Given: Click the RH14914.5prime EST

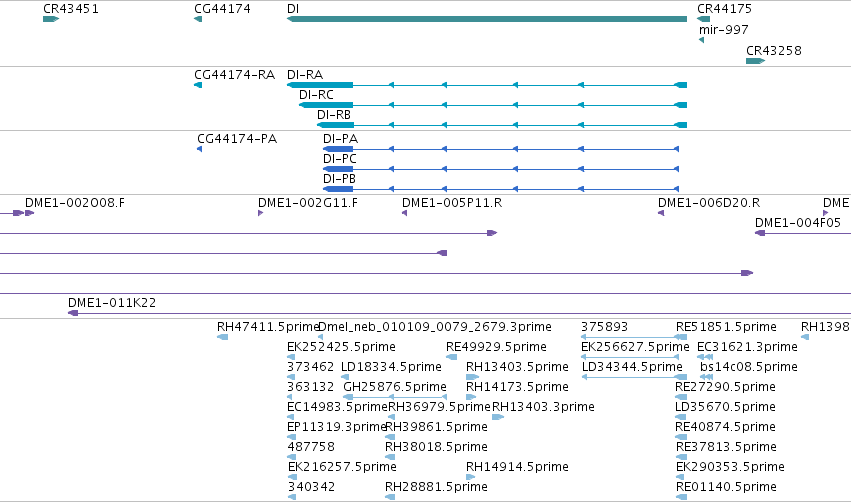Looking at the screenshot, I should coord(471,478).
